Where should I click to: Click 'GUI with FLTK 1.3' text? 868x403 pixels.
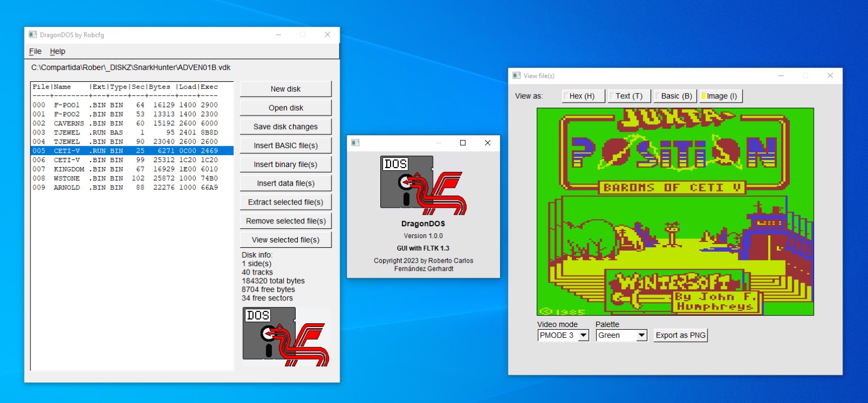(x=423, y=248)
